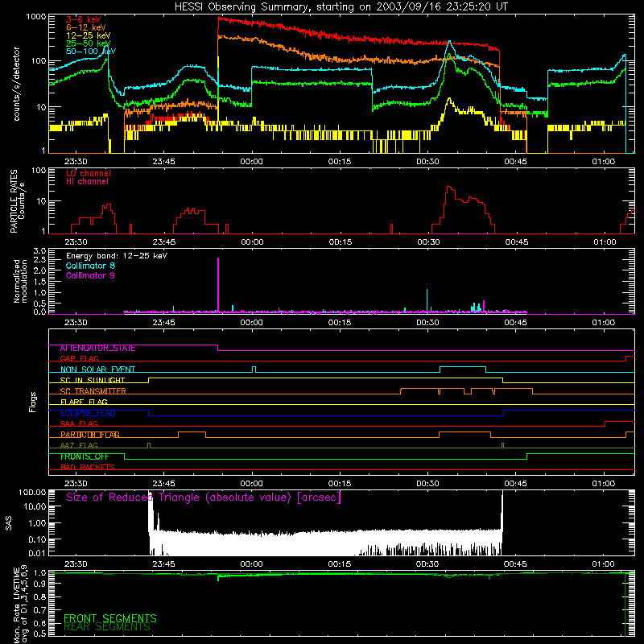Click the 23:45 time tick under particle rates panel
Screen dimensions: 644x644
coord(164,242)
